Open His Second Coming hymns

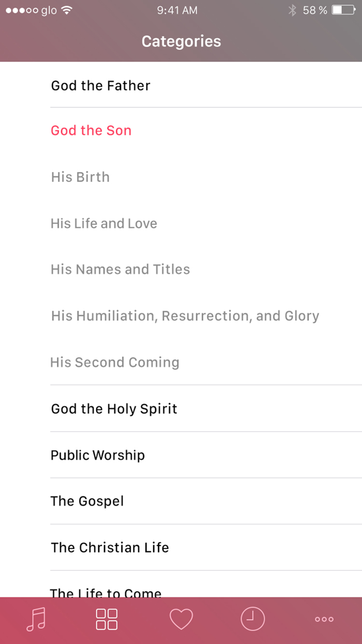114,362
